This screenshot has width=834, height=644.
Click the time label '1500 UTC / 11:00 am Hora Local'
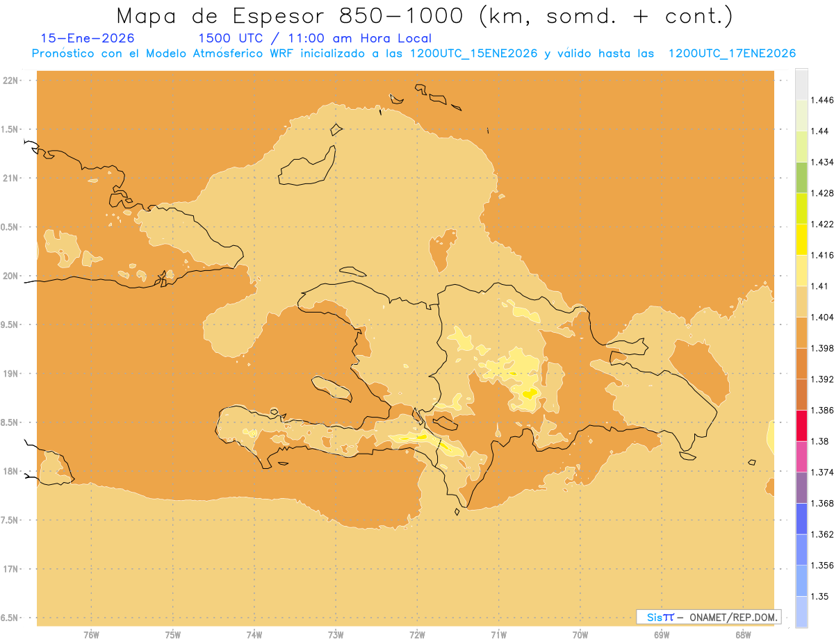315,38
